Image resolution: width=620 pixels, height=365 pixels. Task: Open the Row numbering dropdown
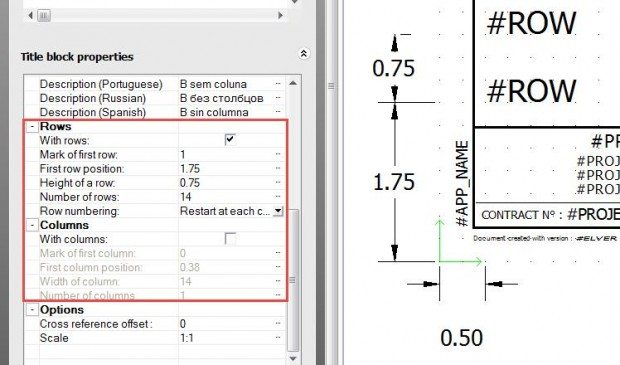[x=278, y=211]
